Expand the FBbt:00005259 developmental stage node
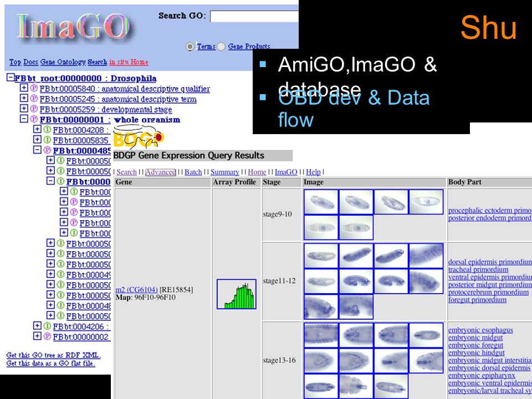This screenshot has height=399, width=532. coord(24,108)
